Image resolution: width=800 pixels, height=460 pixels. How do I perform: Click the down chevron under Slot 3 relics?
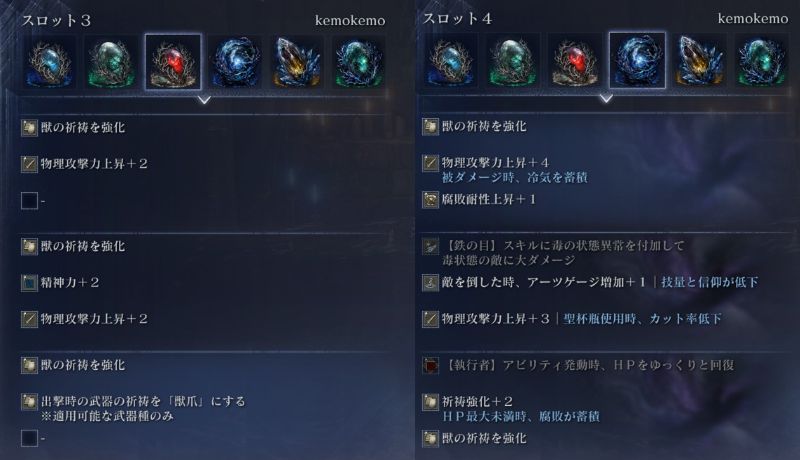pyautogui.click(x=204, y=100)
